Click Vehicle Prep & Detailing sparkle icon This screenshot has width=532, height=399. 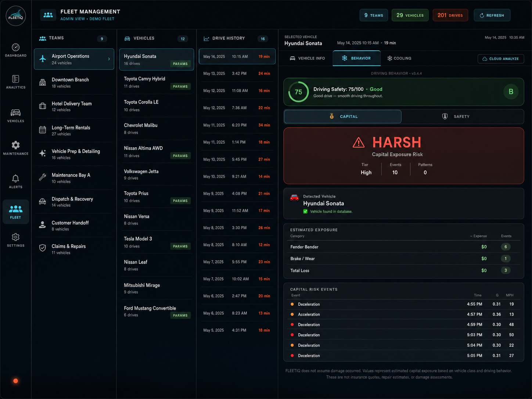click(43, 154)
